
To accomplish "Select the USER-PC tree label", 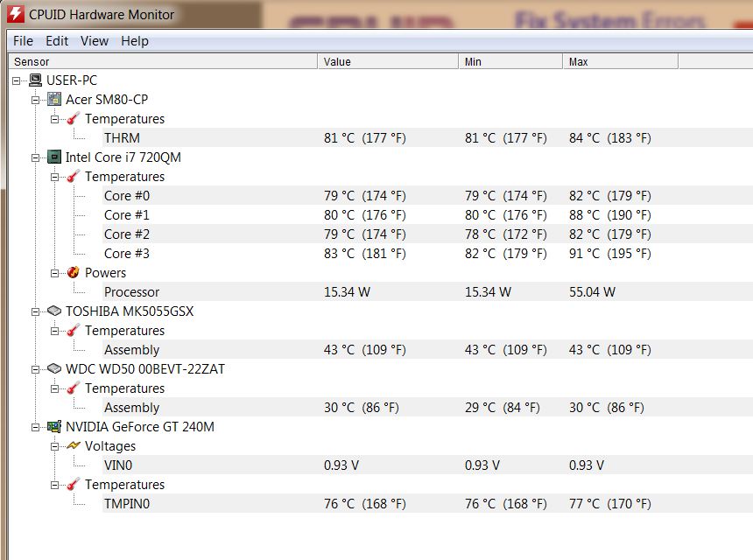I will (x=72, y=80).
